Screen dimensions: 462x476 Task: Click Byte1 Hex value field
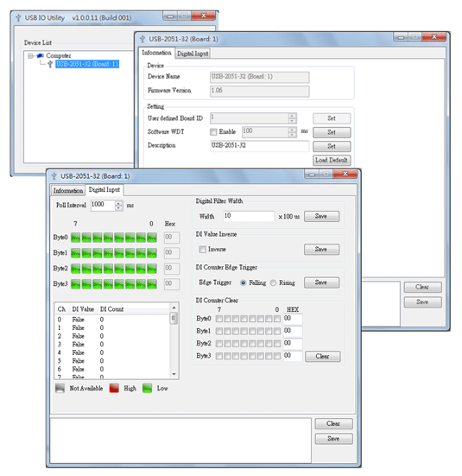pyautogui.click(x=172, y=253)
